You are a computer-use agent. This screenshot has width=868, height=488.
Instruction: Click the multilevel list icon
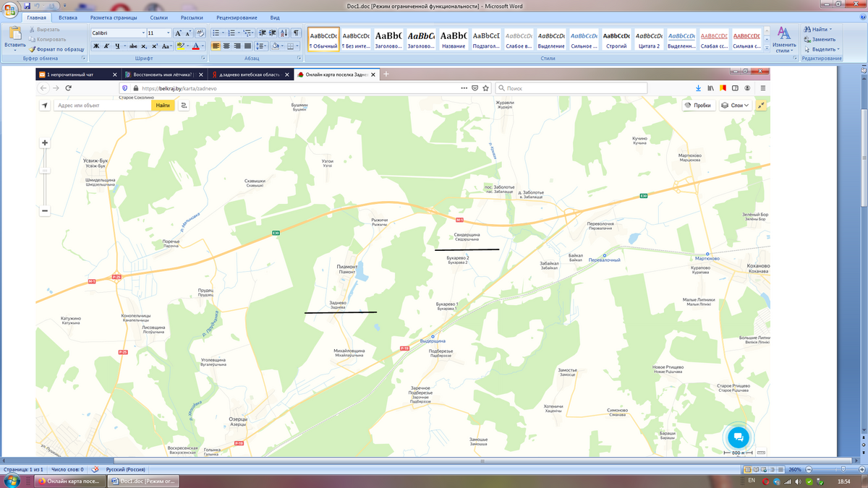248,33
